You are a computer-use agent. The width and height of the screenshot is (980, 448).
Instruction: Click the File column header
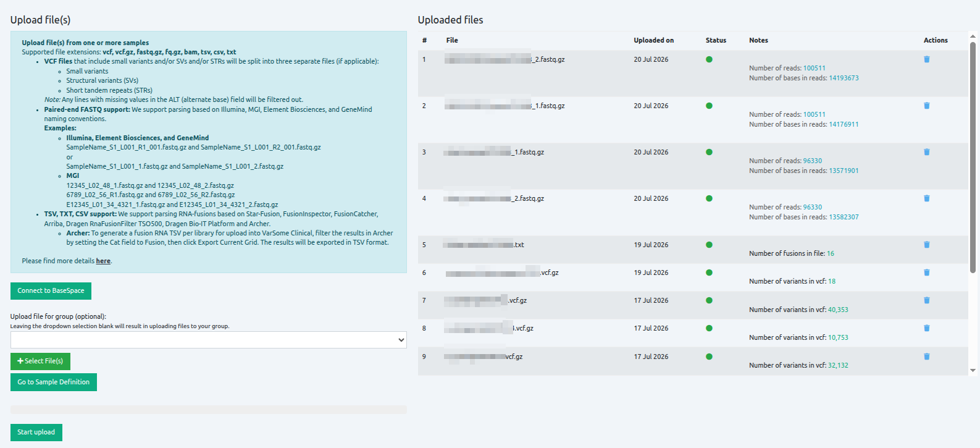point(452,40)
